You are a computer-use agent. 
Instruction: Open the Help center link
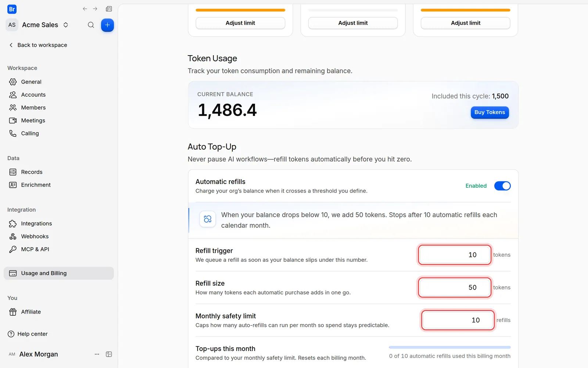tap(28, 334)
